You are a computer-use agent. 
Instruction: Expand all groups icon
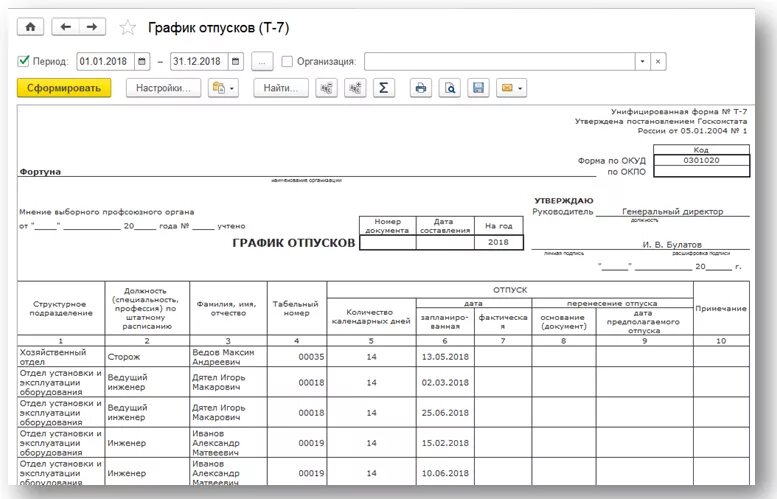tap(355, 88)
